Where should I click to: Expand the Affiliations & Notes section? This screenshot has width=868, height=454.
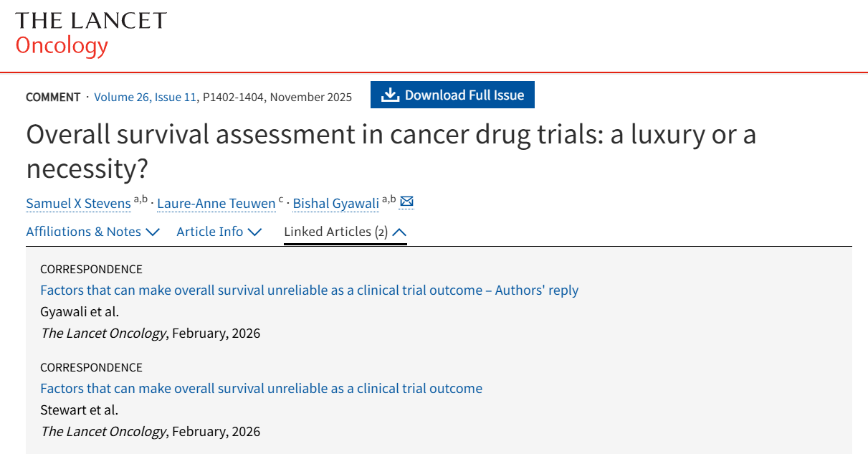click(92, 232)
